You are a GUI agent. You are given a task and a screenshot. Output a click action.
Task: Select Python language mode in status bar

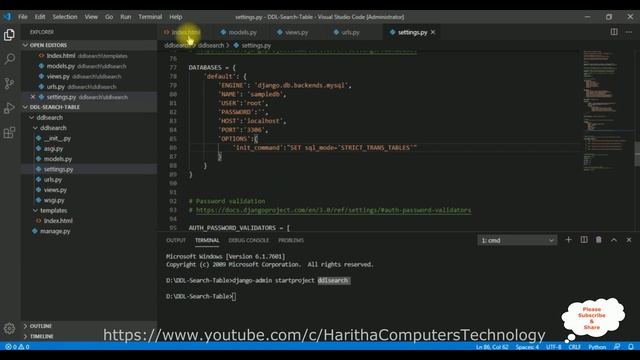597,347
